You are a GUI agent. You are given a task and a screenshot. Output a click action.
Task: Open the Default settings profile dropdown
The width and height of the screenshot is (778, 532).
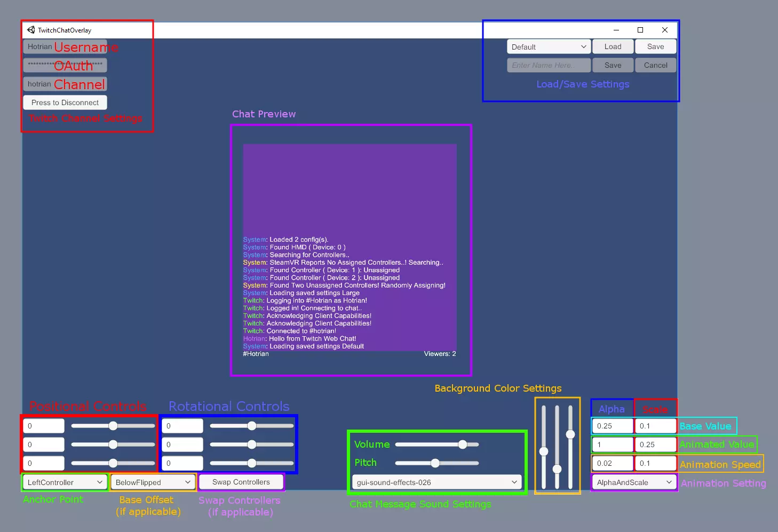tap(549, 47)
